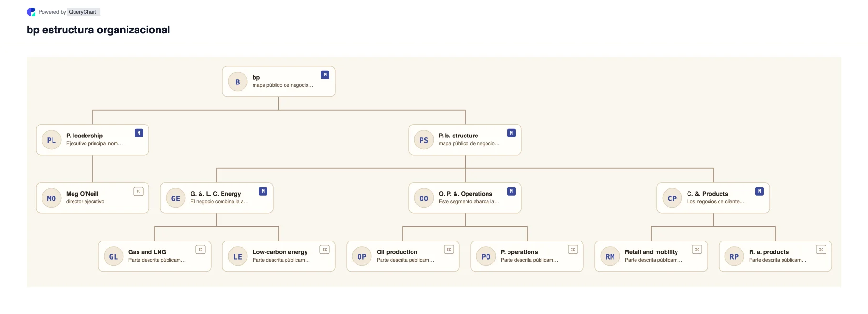Click IC badge on Meg O'Neill card
Screen dimensions: 868x314
pyautogui.click(x=138, y=191)
